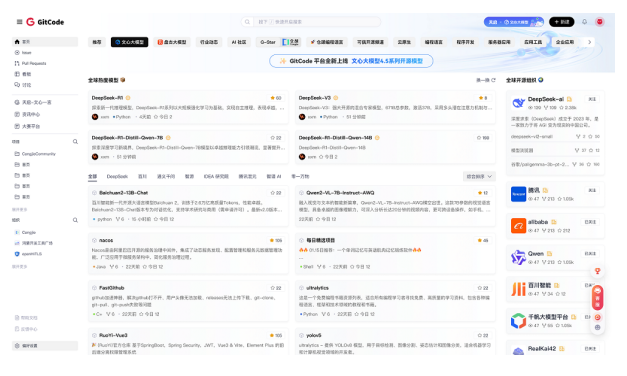Open openHiTLS in sidebar organizations
Image resolution: width=627 pixels, height=376 pixels.
pos(32,254)
